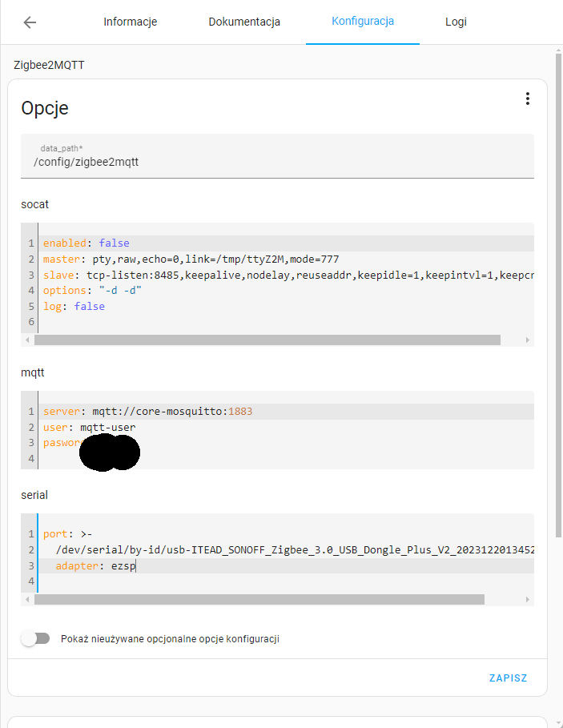The height and width of the screenshot is (728, 563).
Task: Click the serial editor horizontal scrollbar
Action: point(259,599)
